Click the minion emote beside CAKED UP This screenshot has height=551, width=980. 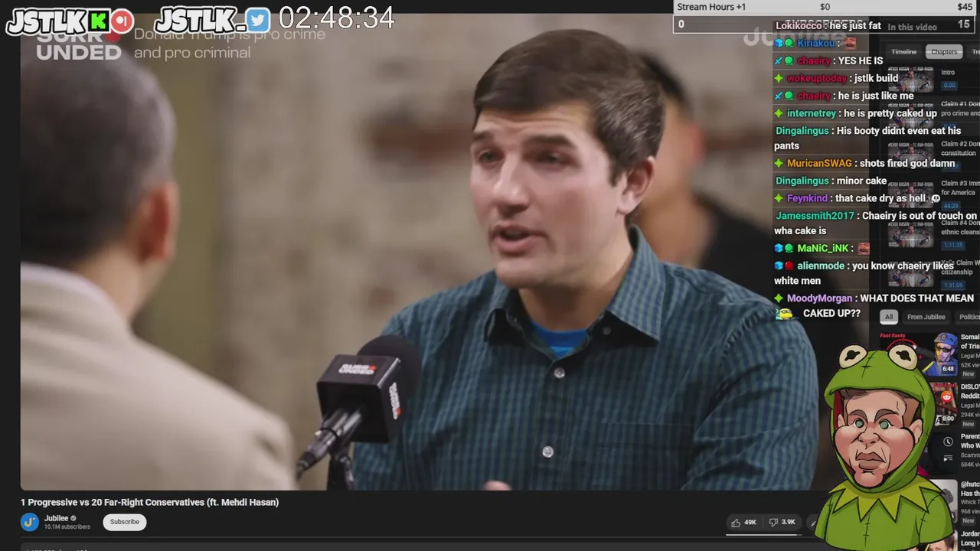point(784,314)
